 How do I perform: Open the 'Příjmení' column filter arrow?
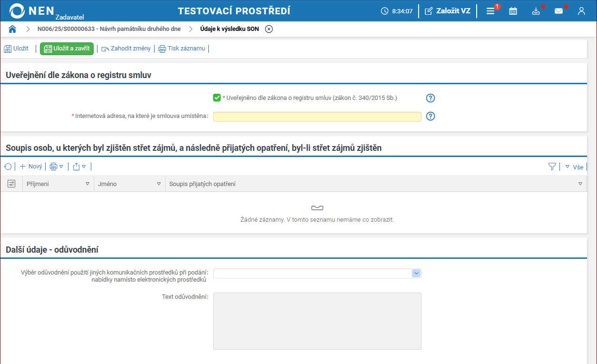pyautogui.click(x=87, y=184)
